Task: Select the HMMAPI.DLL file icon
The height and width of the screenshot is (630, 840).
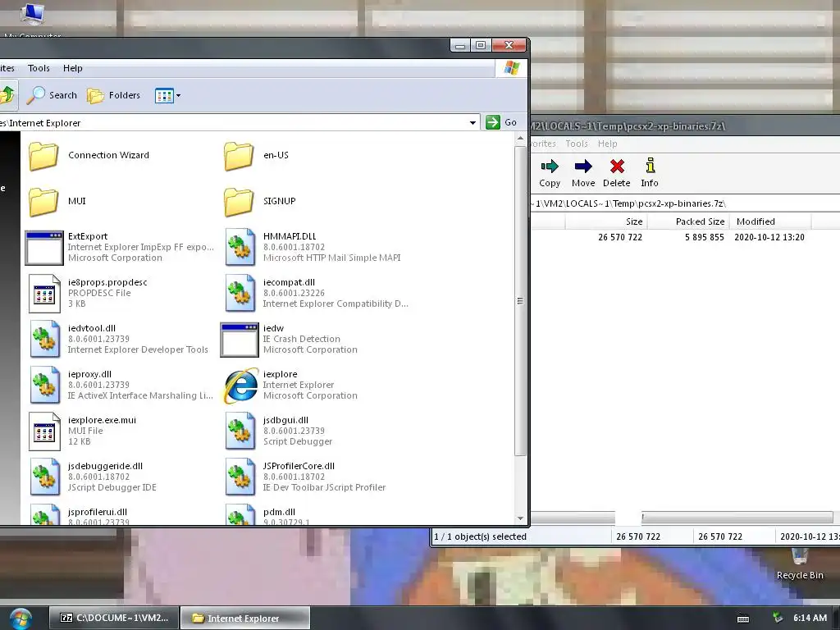Action: 240,248
